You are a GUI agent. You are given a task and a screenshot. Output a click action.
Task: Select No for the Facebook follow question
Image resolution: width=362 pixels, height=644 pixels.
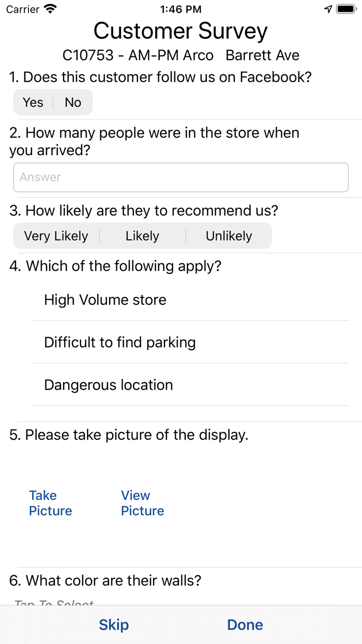click(73, 103)
